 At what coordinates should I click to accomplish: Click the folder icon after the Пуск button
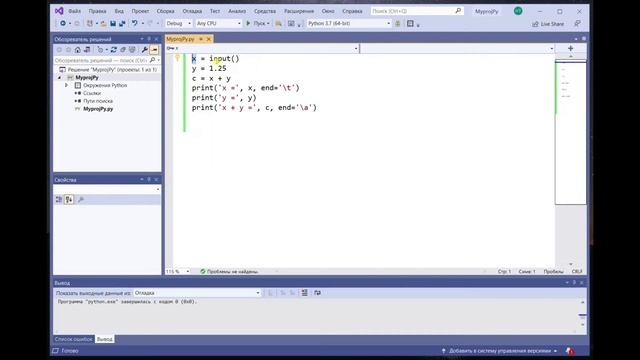[x=278, y=24]
